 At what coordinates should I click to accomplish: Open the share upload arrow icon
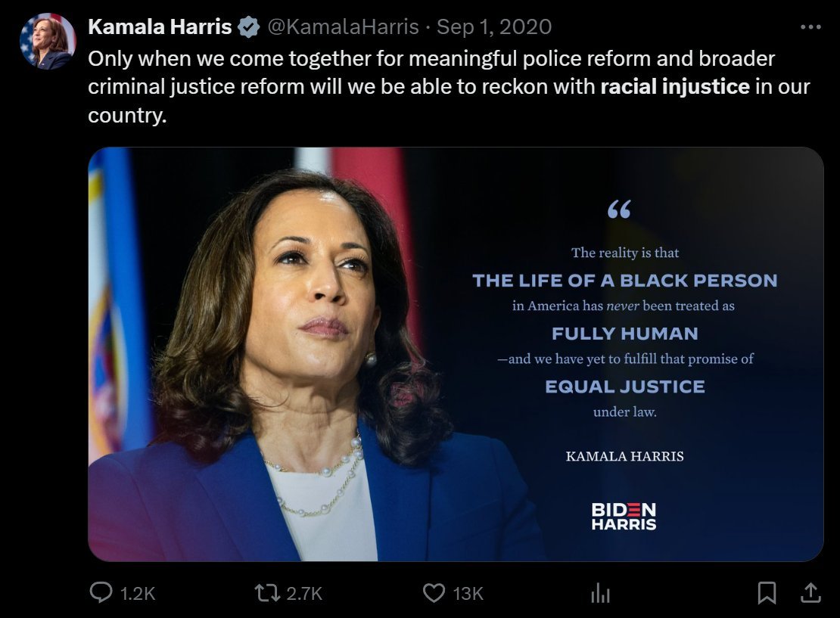pos(810,592)
